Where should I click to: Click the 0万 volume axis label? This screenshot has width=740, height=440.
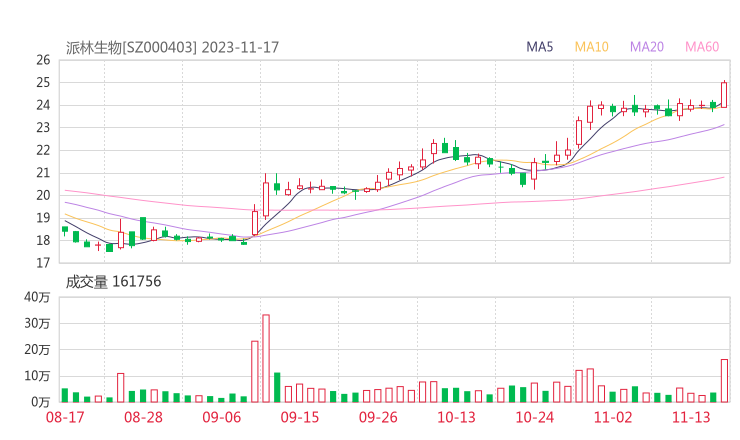coord(40,402)
